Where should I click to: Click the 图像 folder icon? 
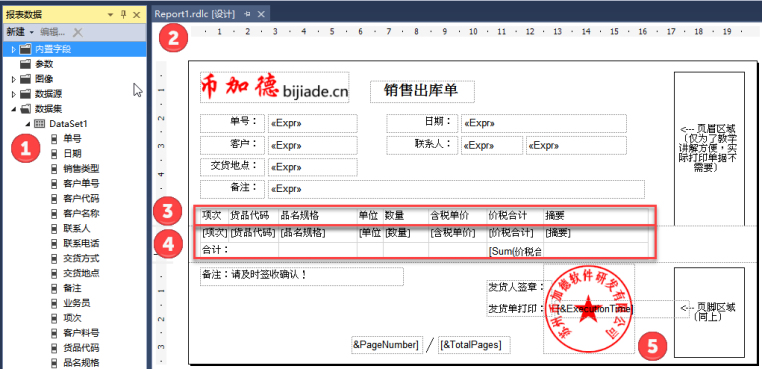[x=25, y=79]
